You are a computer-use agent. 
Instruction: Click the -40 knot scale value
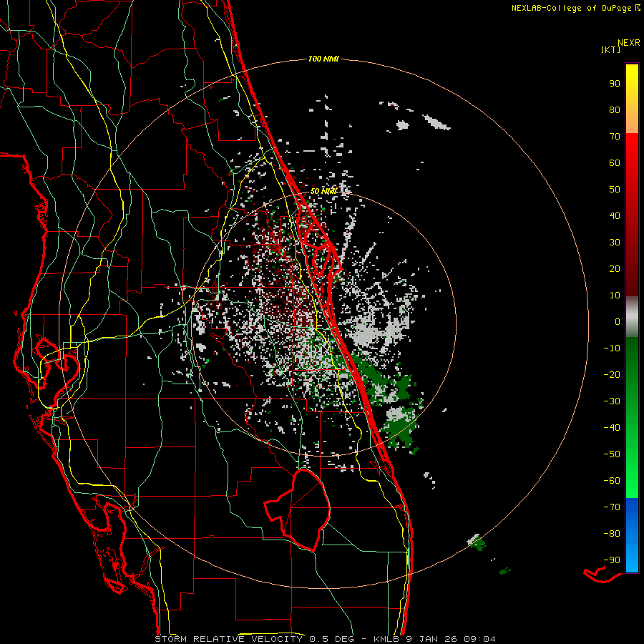[x=612, y=428]
